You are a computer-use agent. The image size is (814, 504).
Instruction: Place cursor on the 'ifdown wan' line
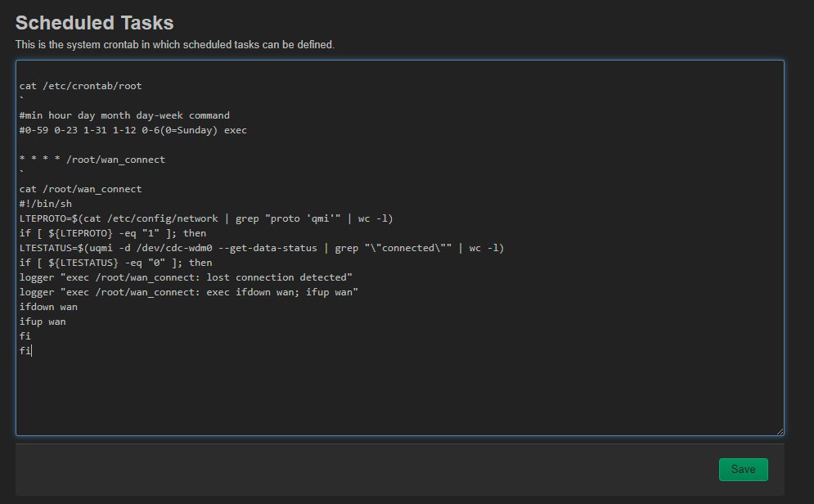48,307
